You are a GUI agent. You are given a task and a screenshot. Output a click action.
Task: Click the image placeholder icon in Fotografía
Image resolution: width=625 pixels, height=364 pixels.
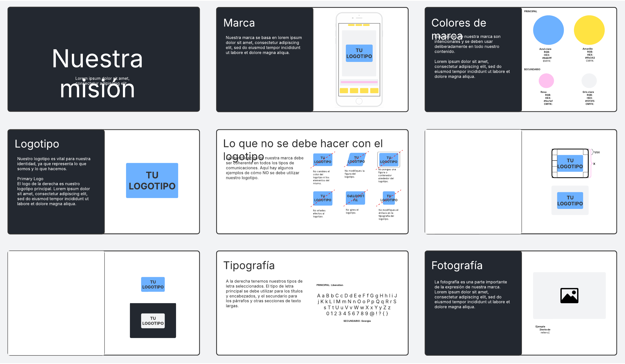tap(569, 296)
